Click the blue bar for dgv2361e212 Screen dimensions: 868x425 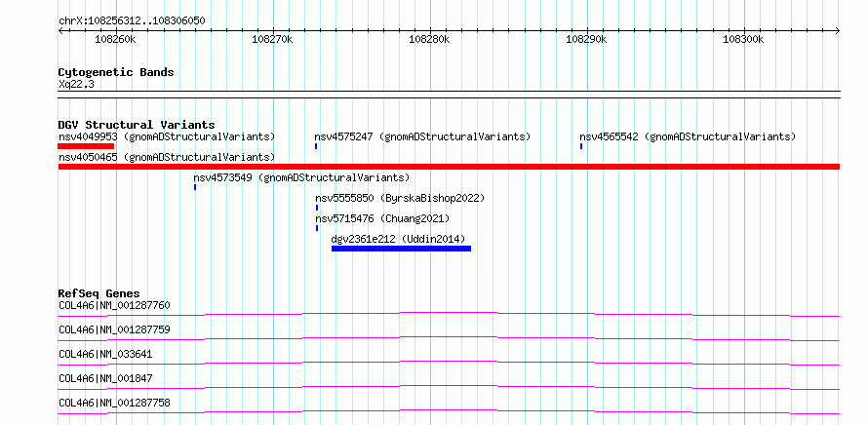402,249
